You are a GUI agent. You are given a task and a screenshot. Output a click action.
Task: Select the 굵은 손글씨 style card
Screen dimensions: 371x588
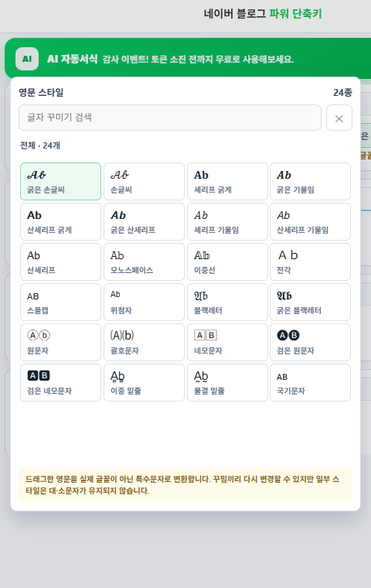(x=61, y=182)
